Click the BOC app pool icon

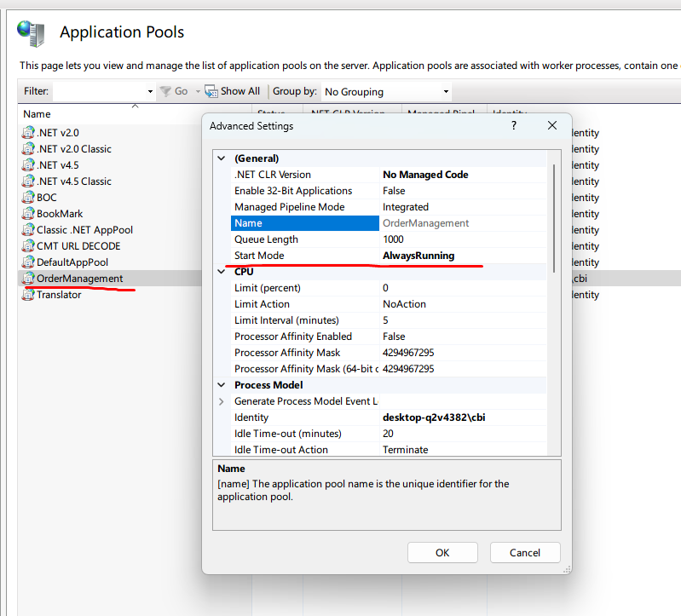(x=28, y=197)
